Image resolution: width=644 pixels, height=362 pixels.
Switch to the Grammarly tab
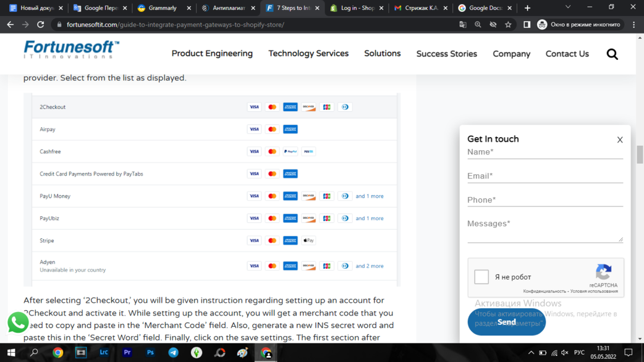point(163,8)
